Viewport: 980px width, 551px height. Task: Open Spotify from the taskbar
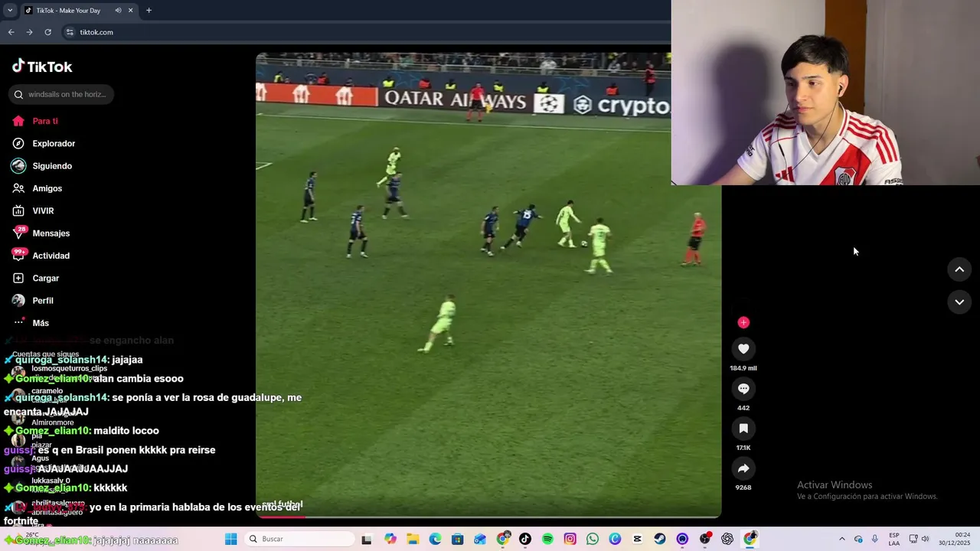547,539
